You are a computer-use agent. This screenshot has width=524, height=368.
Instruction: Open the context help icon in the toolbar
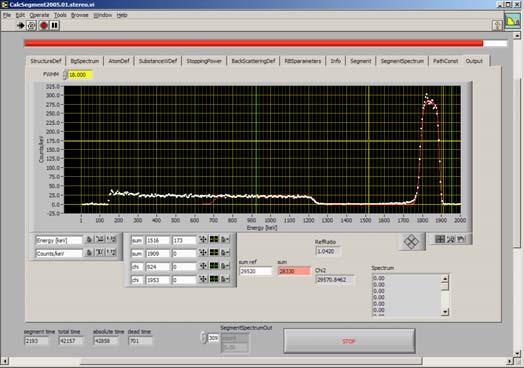pyautogui.click(x=497, y=25)
